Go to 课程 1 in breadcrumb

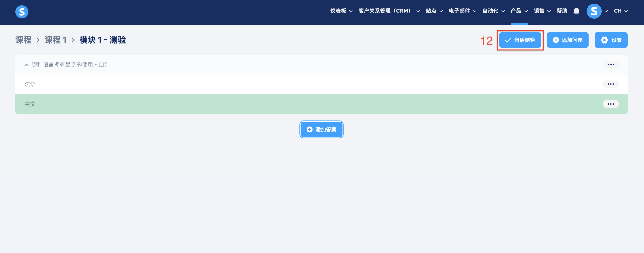point(55,40)
